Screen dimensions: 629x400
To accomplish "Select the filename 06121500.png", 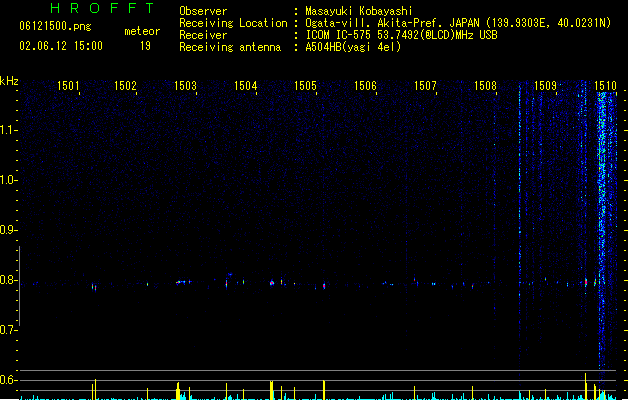I will click(x=55, y=26).
